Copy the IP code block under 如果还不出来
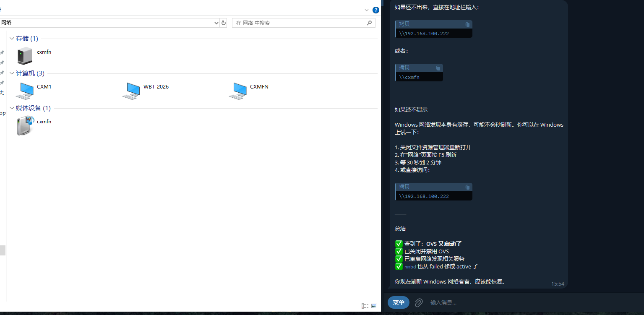Screen dimensions: 644x315 coord(467,25)
